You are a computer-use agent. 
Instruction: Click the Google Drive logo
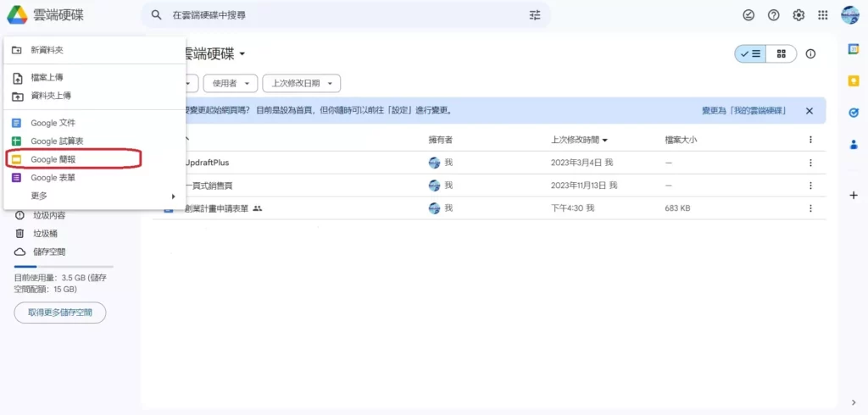(x=17, y=15)
